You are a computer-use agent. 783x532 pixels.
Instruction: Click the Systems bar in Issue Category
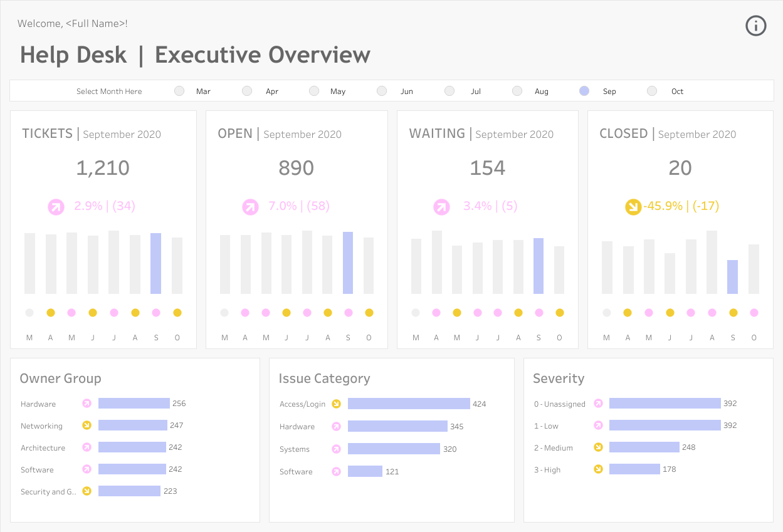point(394,449)
